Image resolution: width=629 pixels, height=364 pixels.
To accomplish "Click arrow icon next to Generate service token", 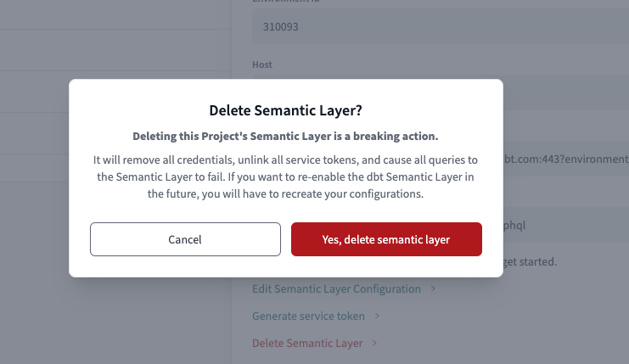I will 377,316.
